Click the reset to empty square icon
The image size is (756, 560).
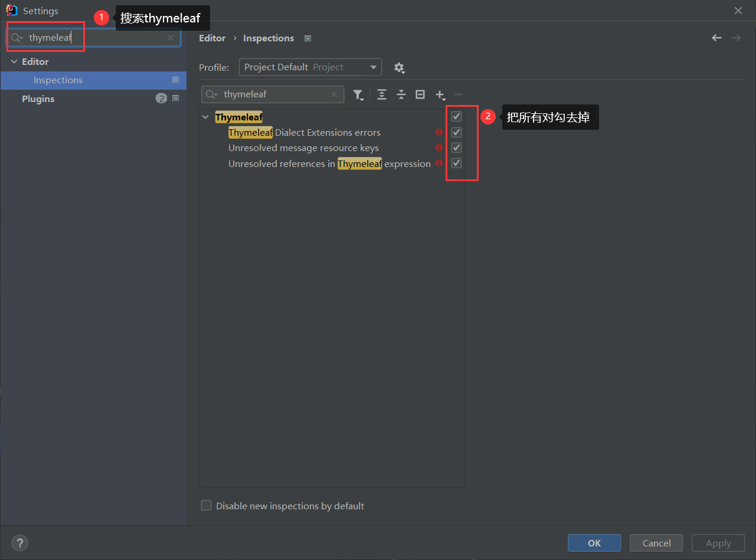(420, 94)
